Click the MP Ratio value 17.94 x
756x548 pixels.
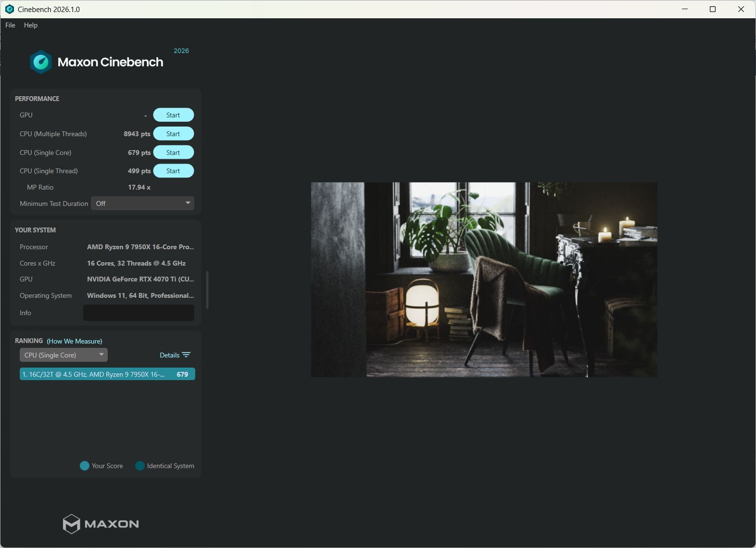point(139,187)
